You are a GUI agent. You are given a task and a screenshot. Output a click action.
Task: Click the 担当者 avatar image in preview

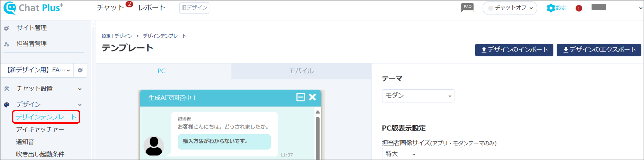click(154, 146)
